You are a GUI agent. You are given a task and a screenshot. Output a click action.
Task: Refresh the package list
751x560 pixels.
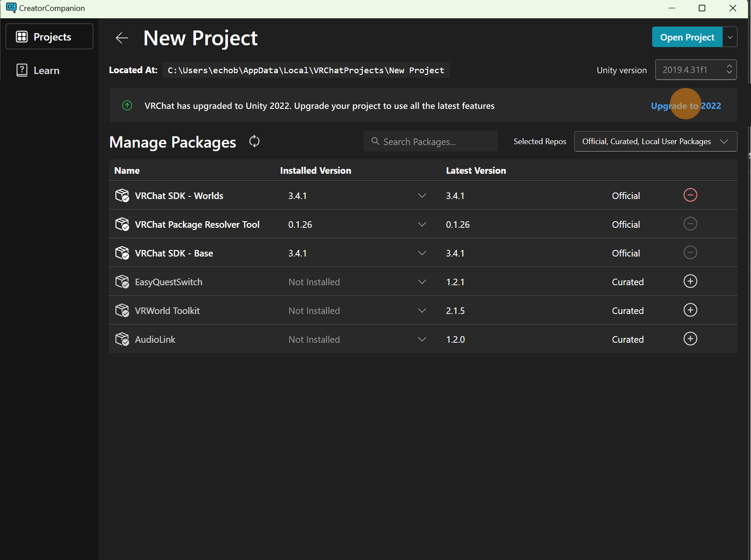click(254, 141)
